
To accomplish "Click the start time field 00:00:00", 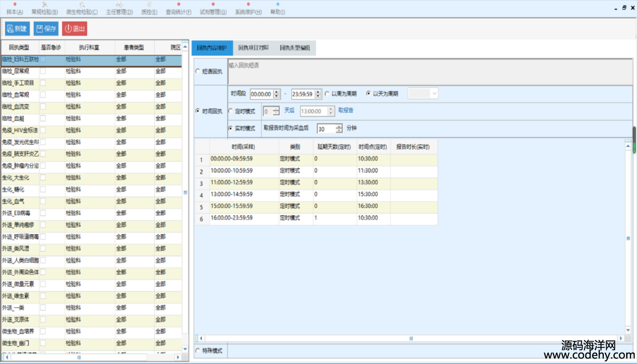I will pyautogui.click(x=262, y=94).
